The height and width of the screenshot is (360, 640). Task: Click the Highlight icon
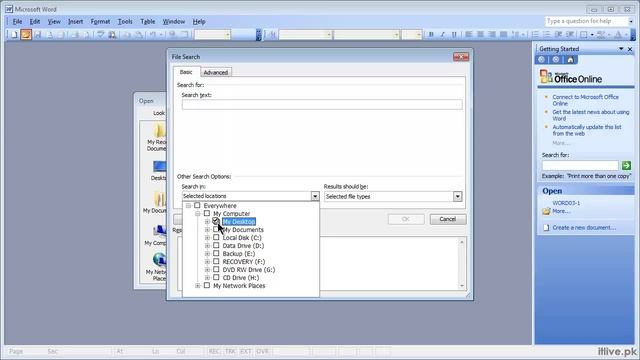(601, 35)
